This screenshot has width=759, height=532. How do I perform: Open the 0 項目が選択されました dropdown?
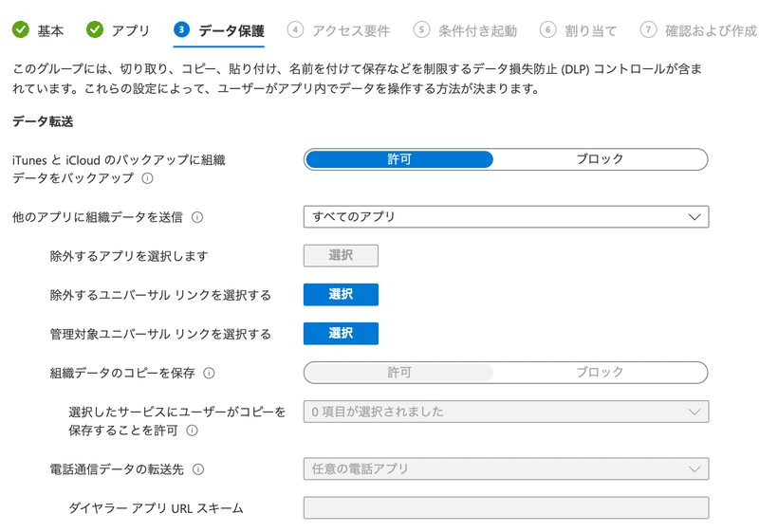click(506, 412)
